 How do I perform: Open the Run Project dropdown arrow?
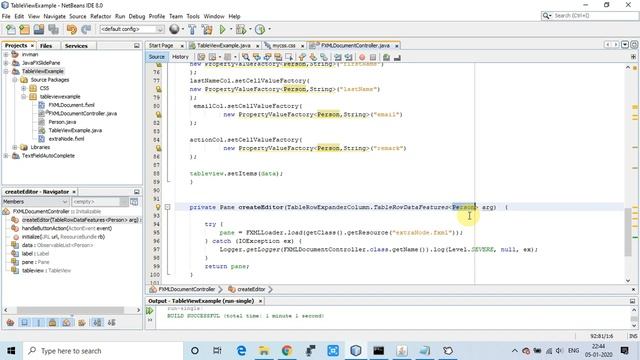[x=231, y=29]
